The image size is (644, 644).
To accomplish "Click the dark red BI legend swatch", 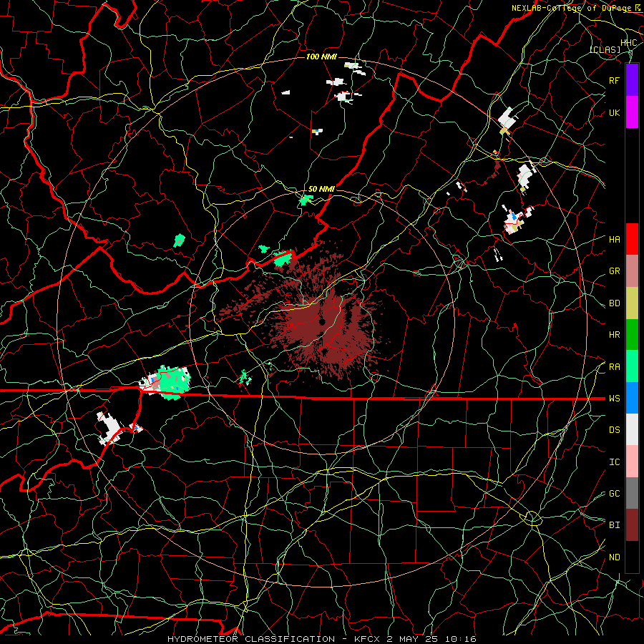I will pos(632,525).
